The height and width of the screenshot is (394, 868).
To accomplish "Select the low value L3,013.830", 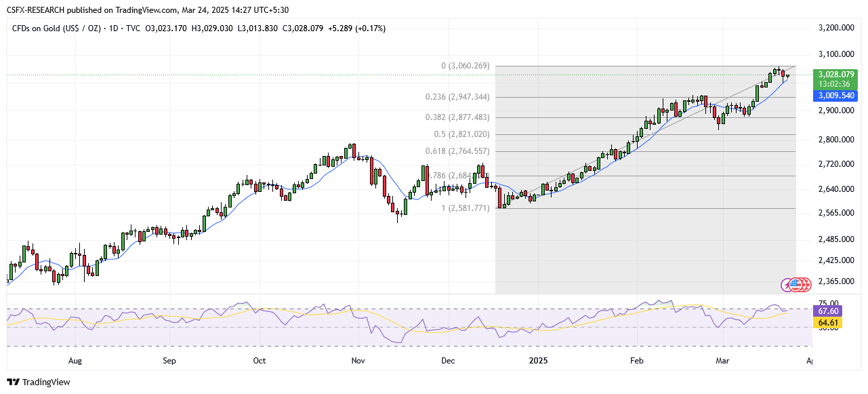I will click(257, 28).
